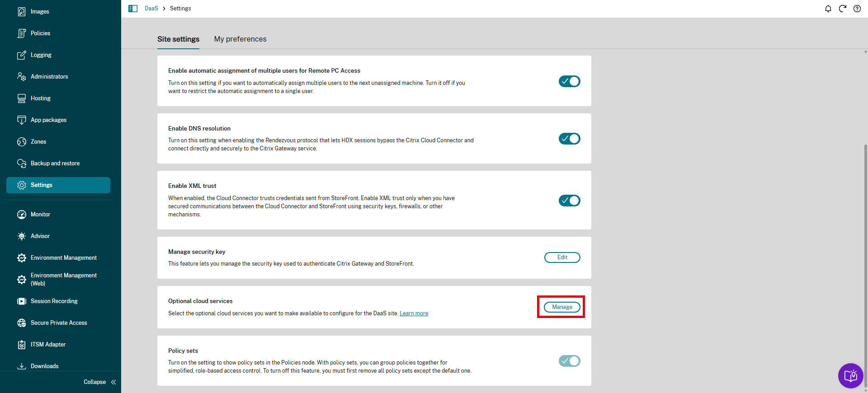
Task: Click Manage for Optional cloud services
Action: pos(562,307)
